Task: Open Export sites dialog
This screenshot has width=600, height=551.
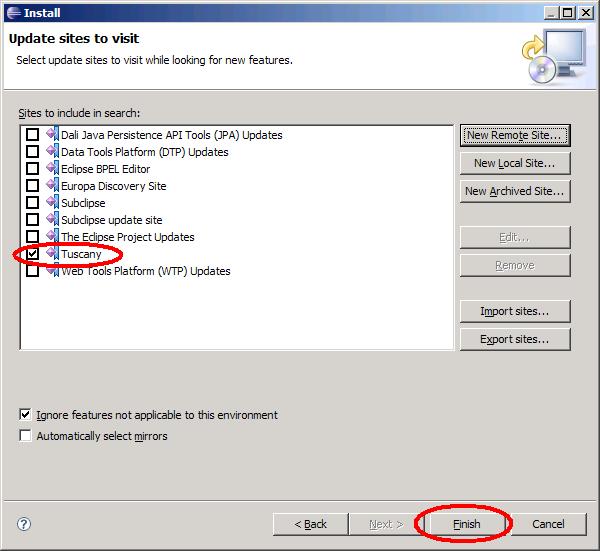Action: (515, 339)
